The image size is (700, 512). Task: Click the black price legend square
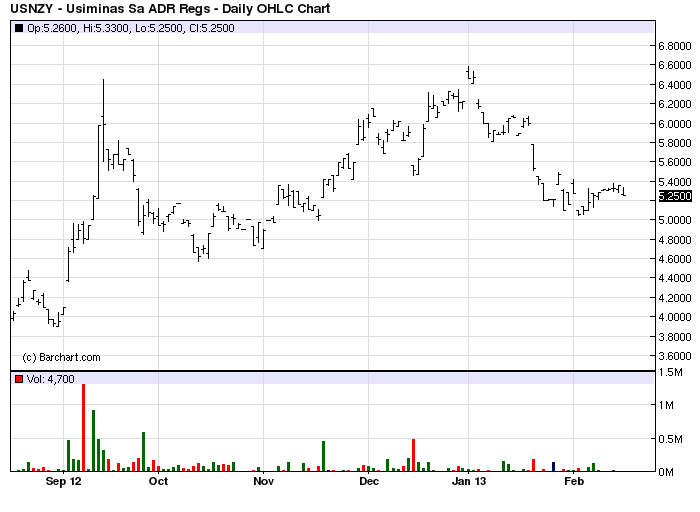click(x=19, y=28)
